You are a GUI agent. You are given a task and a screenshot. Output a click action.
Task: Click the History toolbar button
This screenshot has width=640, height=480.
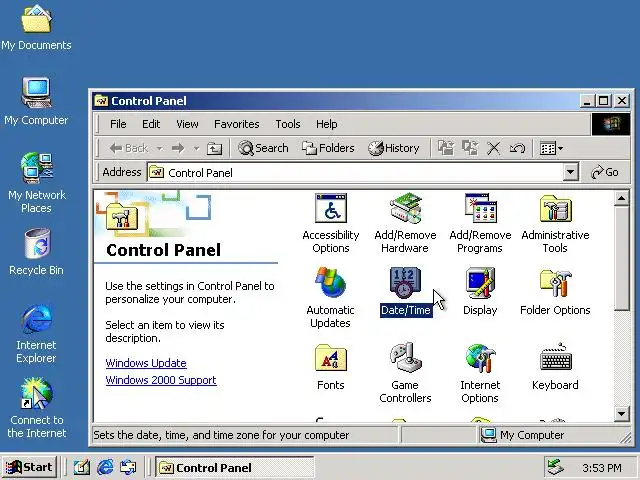393,148
